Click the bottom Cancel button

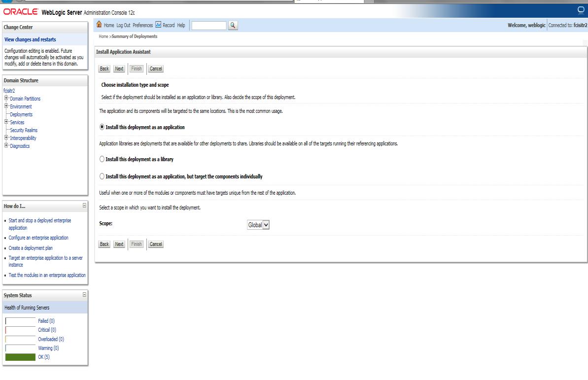pyautogui.click(x=156, y=244)
